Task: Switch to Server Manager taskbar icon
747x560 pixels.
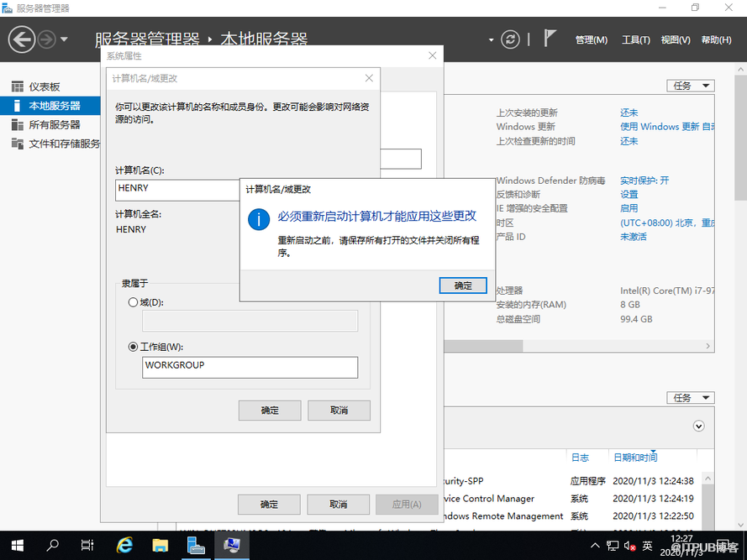Action: (196, 545)
